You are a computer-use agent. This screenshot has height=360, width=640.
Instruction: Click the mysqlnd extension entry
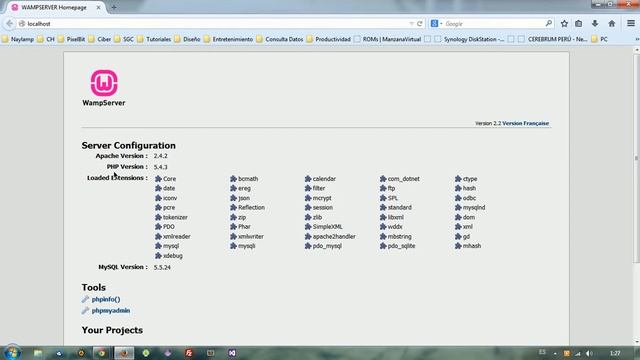point(470,207)
